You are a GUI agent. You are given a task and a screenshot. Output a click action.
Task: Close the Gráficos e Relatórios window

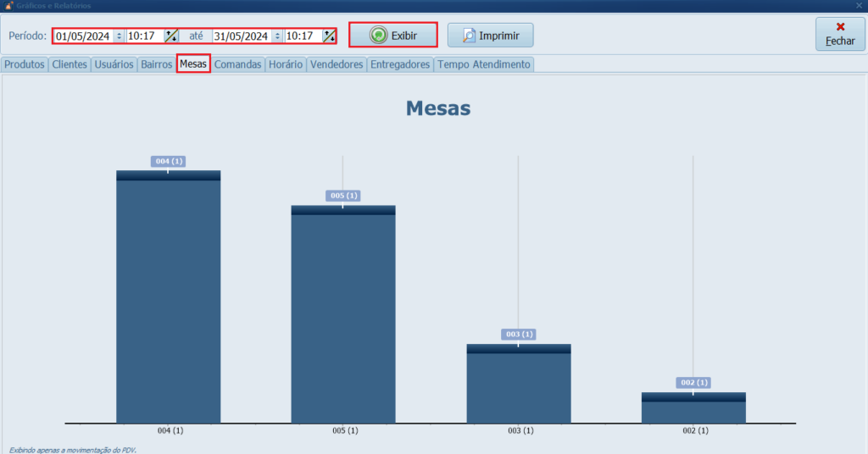click(x=860, y=6)
